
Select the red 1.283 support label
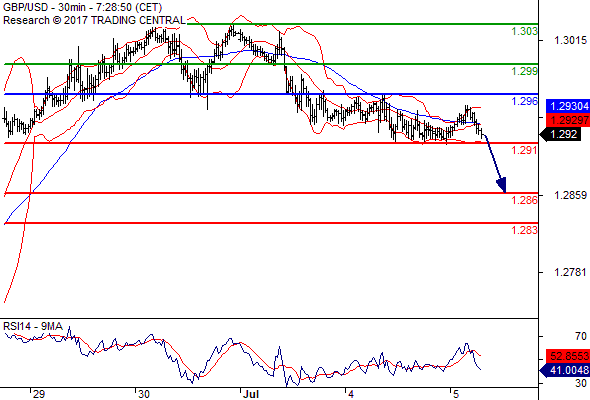point(525,230)
